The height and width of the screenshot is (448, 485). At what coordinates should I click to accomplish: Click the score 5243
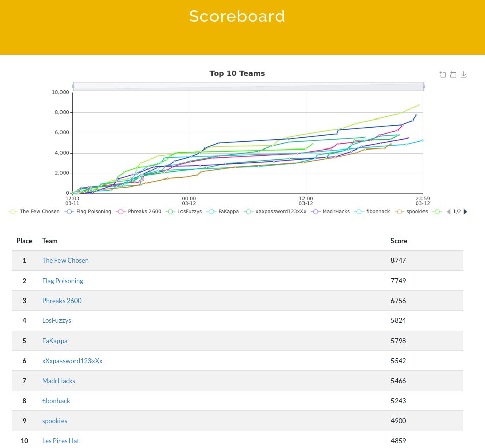[398, 401]
